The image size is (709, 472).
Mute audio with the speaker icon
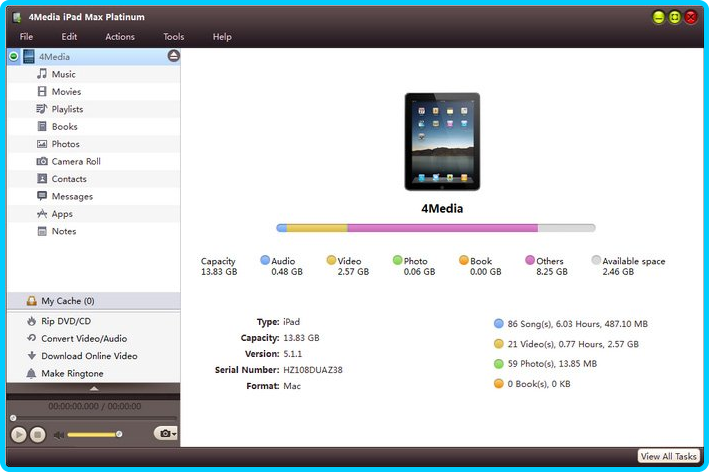[x=58, y=435]
